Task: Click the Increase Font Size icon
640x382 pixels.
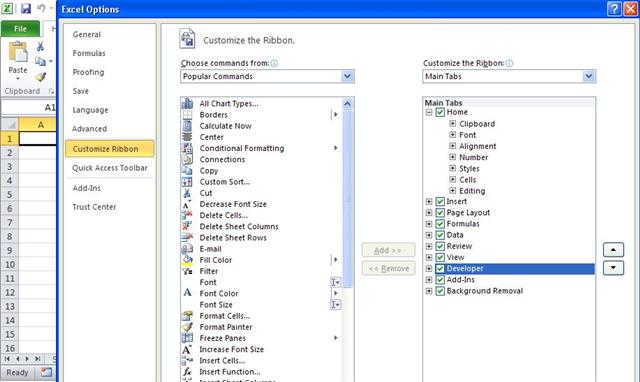Action: (187, 349)
